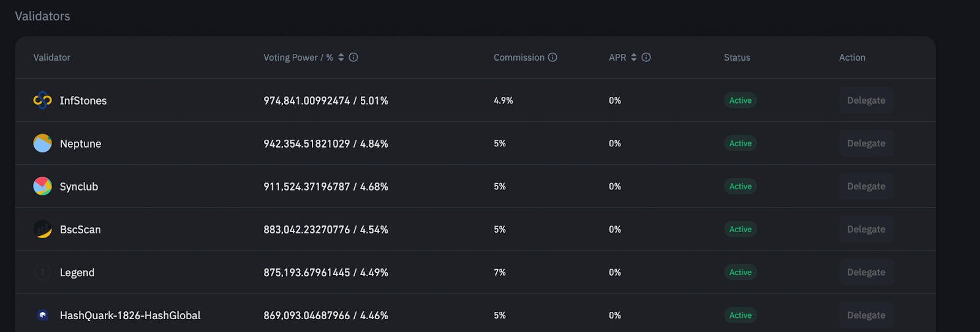This screenshot has height=332, width=980.
Task: Click the BscScan validator logo icon
Action: pyautogui.click(x=42, y=229)
